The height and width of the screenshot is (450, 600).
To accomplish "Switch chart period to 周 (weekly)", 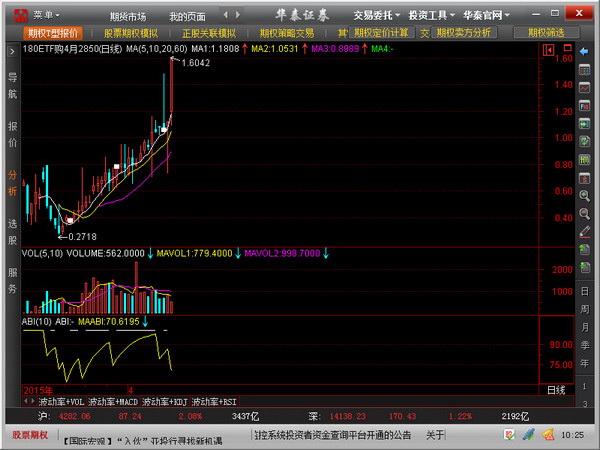I will [x=585, y=309].
